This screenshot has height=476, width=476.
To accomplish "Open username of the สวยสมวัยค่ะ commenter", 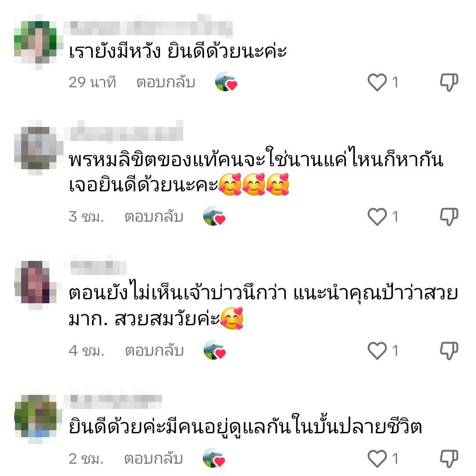I will point(98,267).
